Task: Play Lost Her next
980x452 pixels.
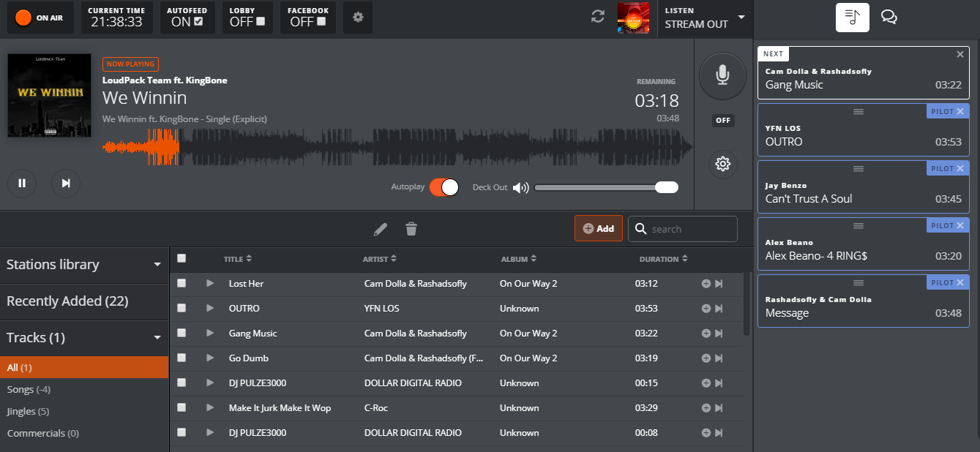Action: (719, 284)
